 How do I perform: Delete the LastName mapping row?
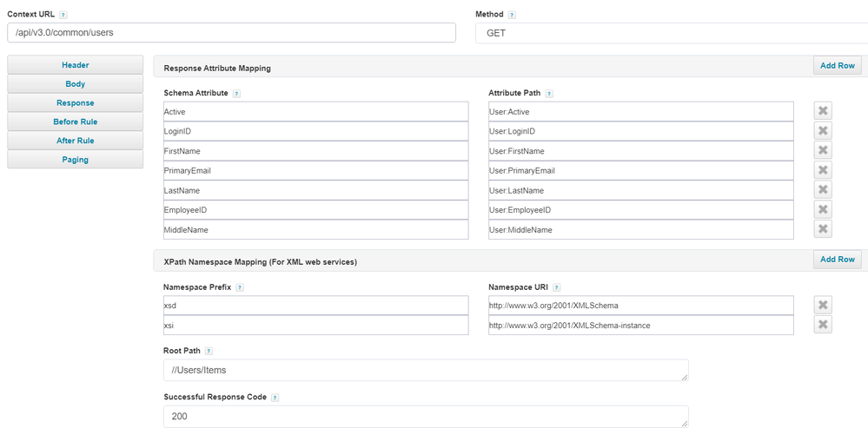coord(823,190)
